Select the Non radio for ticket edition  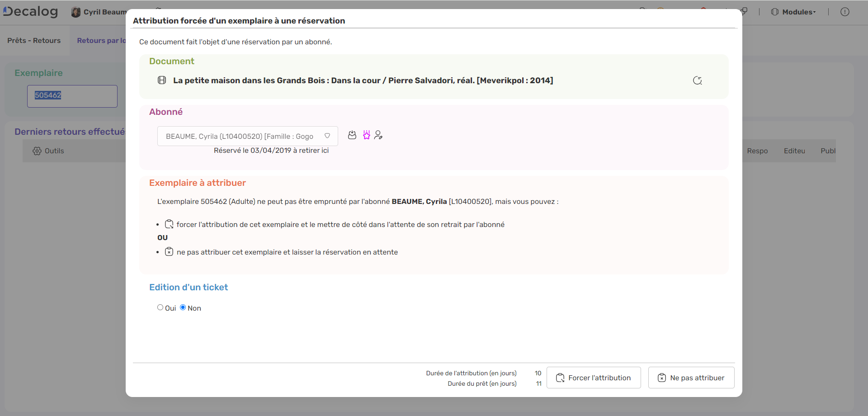[x=183, y=307]
